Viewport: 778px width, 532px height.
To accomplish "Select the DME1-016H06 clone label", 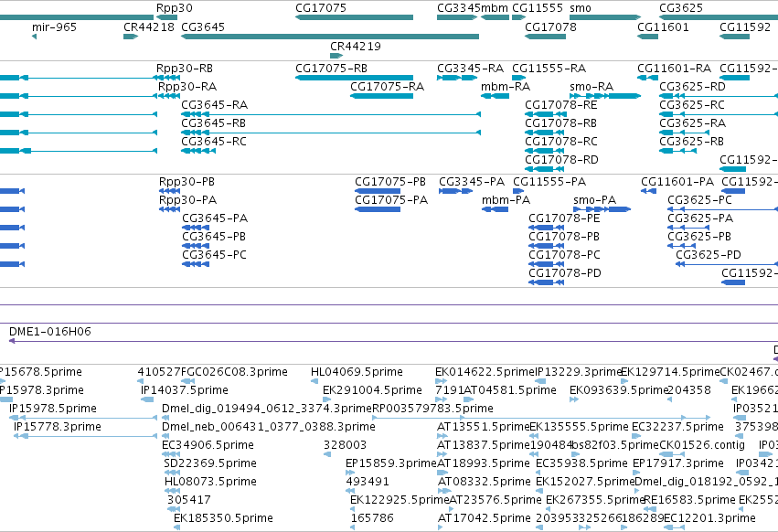I will pyautogui.click(x=50, y=332).
